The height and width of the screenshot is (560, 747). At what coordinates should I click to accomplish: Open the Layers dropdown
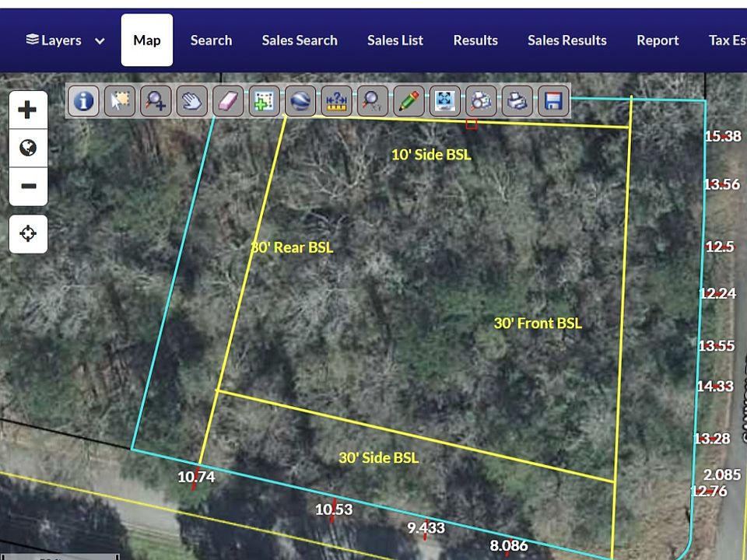tap(65, 40)
